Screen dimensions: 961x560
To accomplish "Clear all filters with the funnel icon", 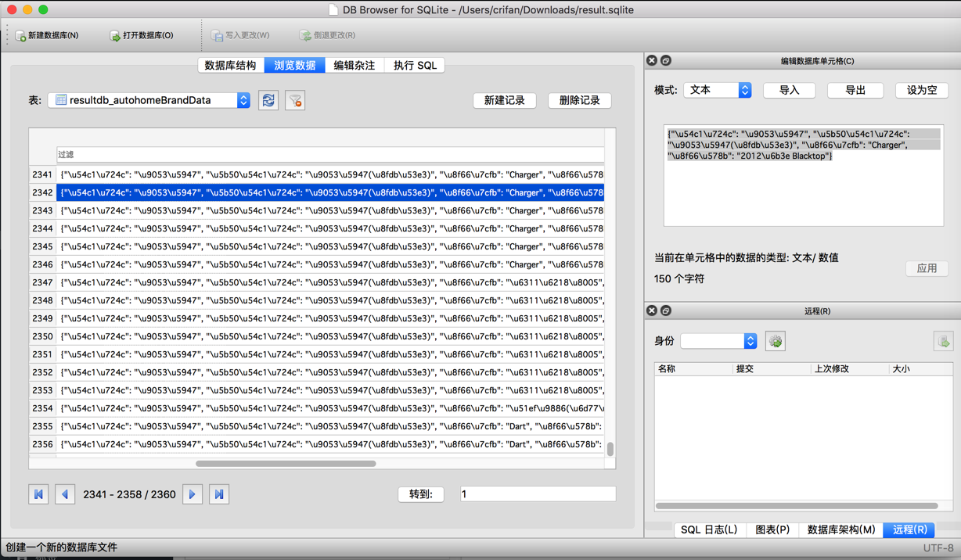I will [x=295, y=100].
